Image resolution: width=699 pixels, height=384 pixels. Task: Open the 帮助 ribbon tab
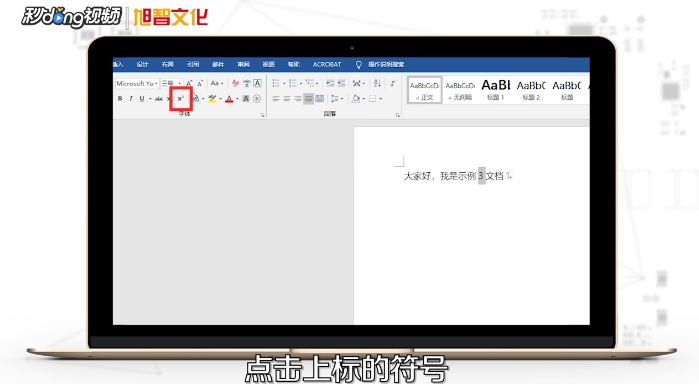point(294,65)
